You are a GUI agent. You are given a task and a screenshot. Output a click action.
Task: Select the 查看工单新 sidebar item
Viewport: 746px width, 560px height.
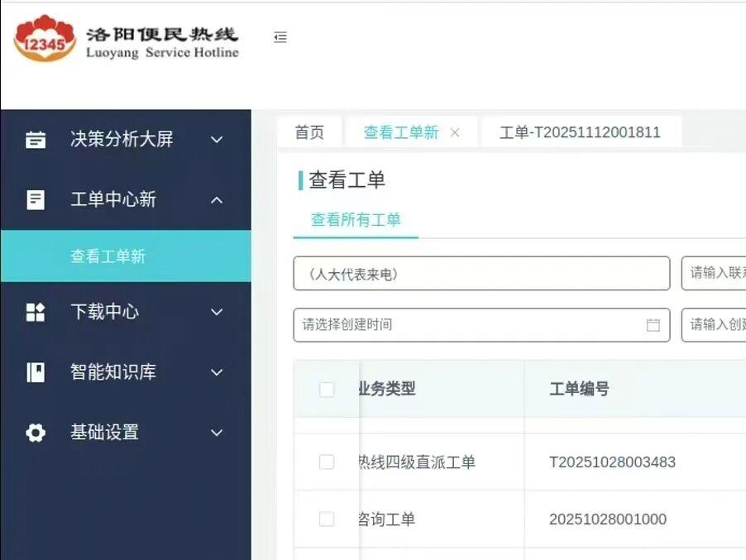[108, 256]
